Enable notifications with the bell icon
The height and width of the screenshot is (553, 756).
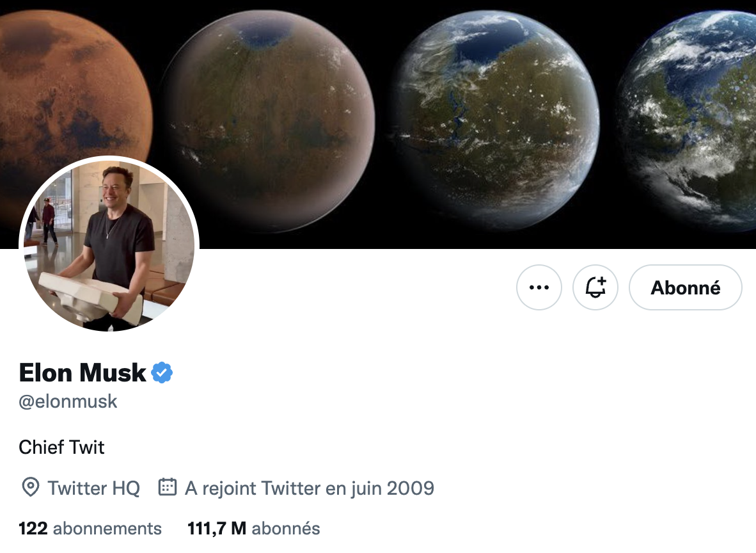[x=595, y=287]
